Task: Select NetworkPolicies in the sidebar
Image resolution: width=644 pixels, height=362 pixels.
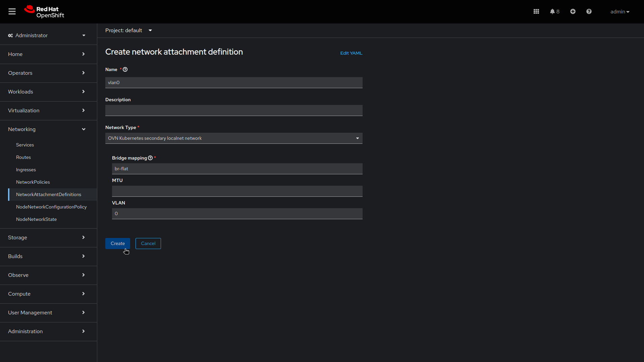Action: [33, 182]
